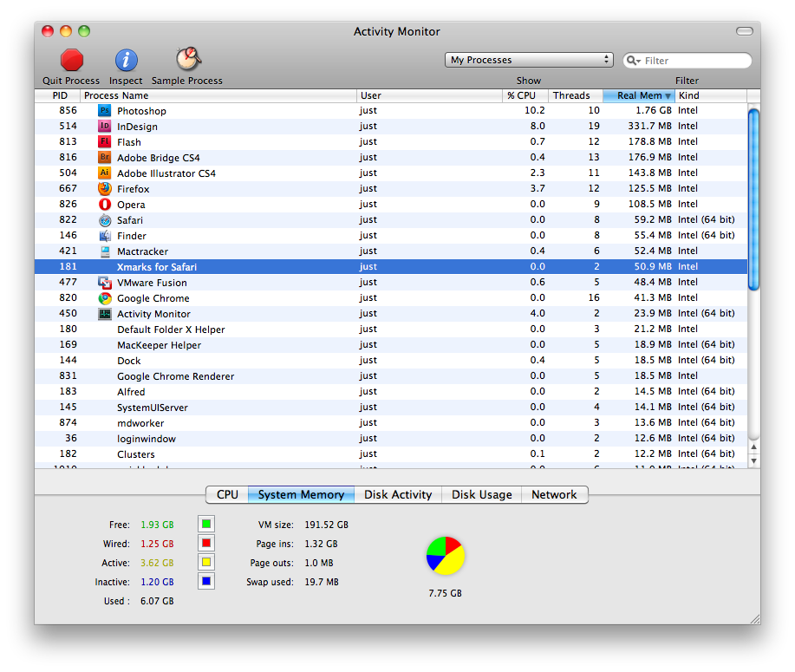The width and height of the screenshot is (795, 672).
Task: Sort by Kind column header
Action: pyautogui.click(x=711, y=95)
